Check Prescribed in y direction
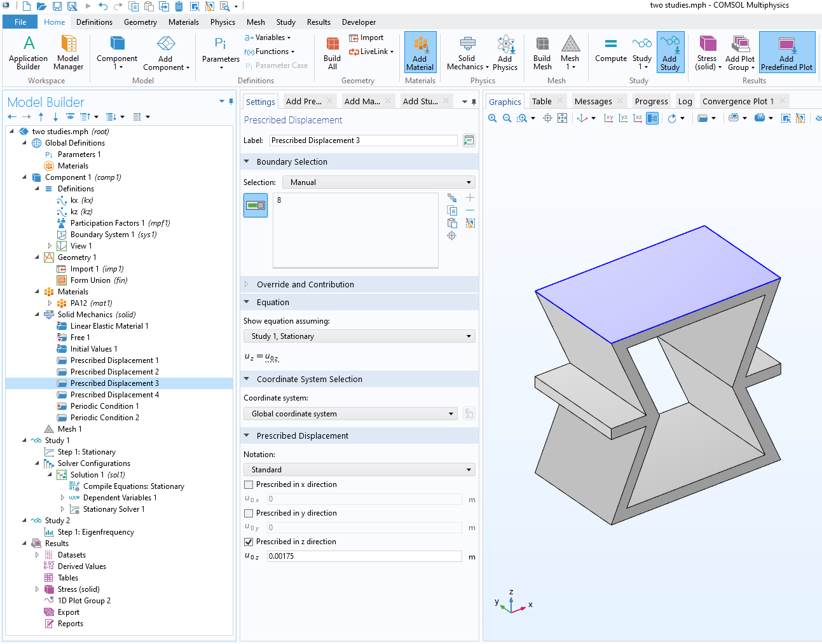The width and height of the screenshot is (822, 644). coord(249,513)
